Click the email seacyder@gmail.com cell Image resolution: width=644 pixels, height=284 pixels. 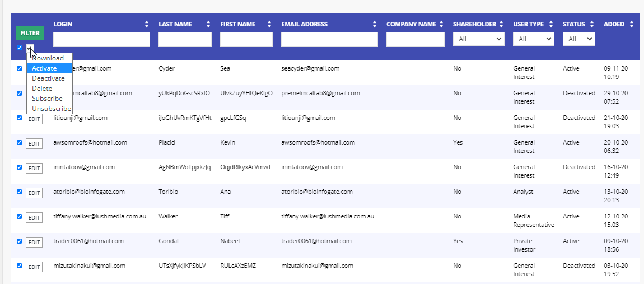(310, 69)
